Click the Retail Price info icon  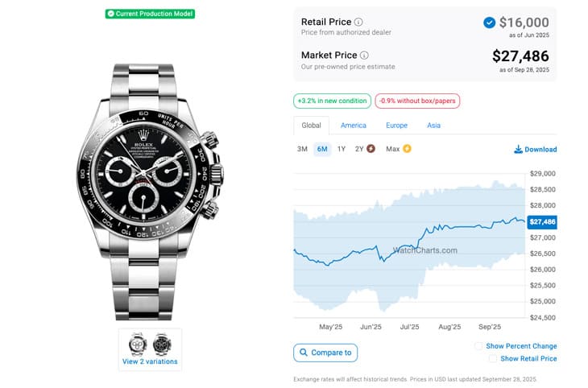(x=358, y=22)
